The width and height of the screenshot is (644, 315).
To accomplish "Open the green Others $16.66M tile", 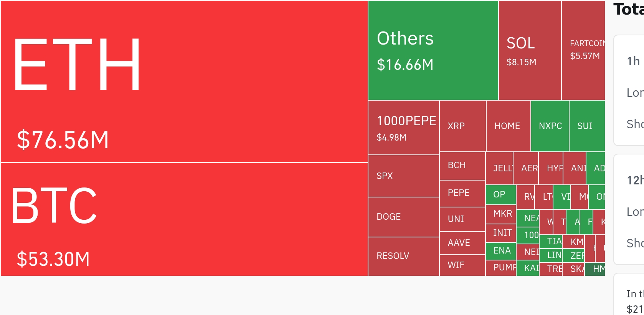I will pos(433,50).
